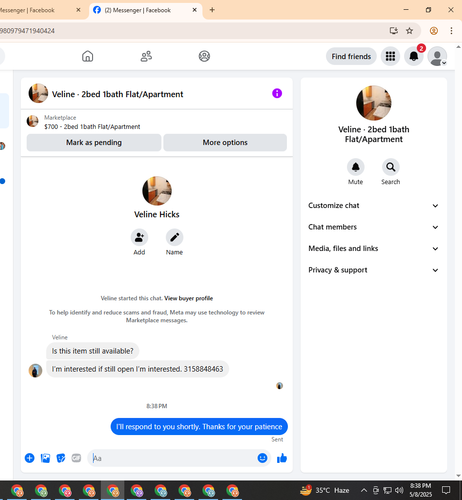Click the Veline Hicks name text
This screenshot has width=462, height=500.
(x=157, y=214)
